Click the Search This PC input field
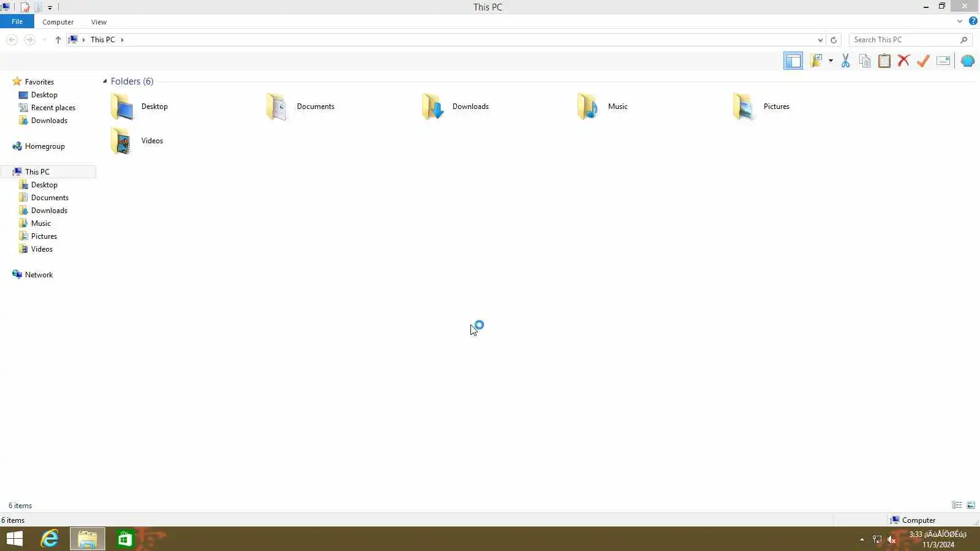This screenshot has height=551, width=980. click(904, 40)
